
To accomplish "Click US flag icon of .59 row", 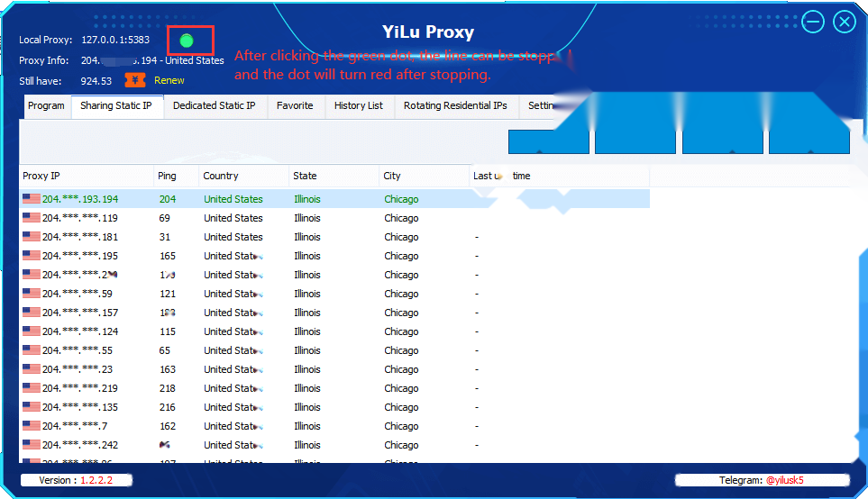I will [31, 294].
